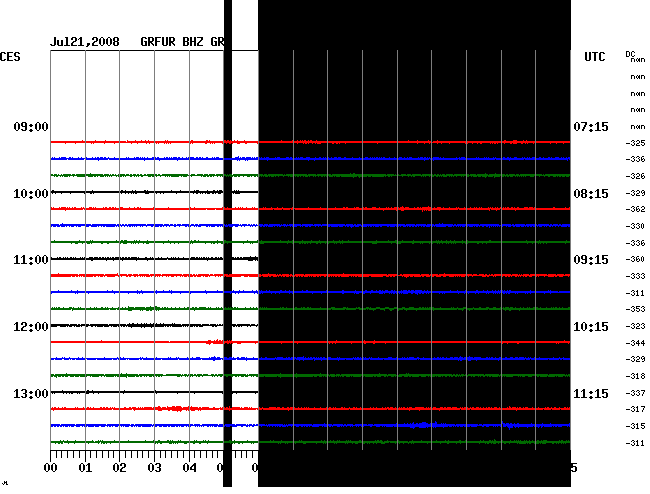Click the DC value -360
This screenshot has height=494, width=650.
point(635,259)
